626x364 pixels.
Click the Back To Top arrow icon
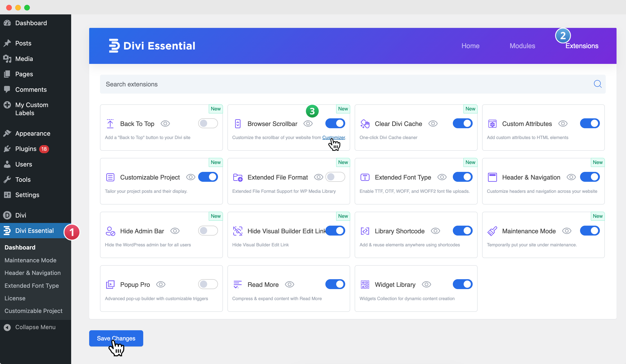tap(110, 124)
